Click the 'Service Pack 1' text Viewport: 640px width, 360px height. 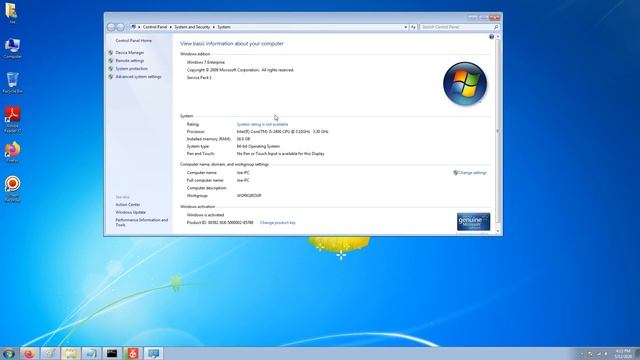click(x=199, y=78)
